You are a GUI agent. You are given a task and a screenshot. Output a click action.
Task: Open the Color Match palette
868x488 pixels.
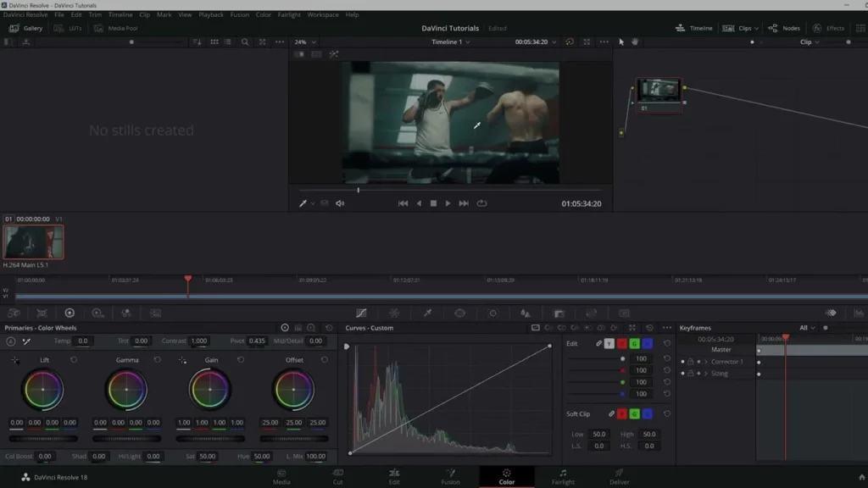point(42,313)
